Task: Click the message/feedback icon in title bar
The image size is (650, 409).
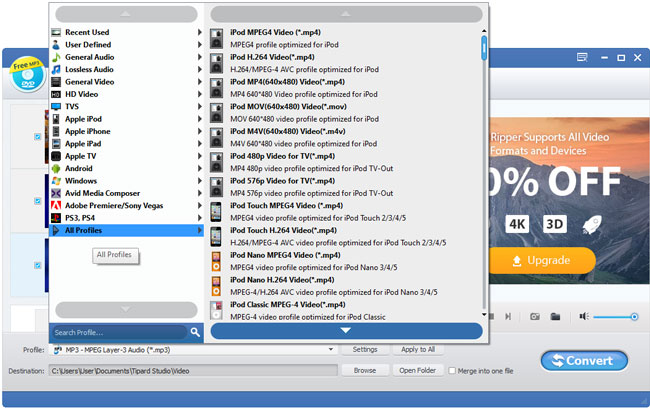Action: click(x=582, y=58)
